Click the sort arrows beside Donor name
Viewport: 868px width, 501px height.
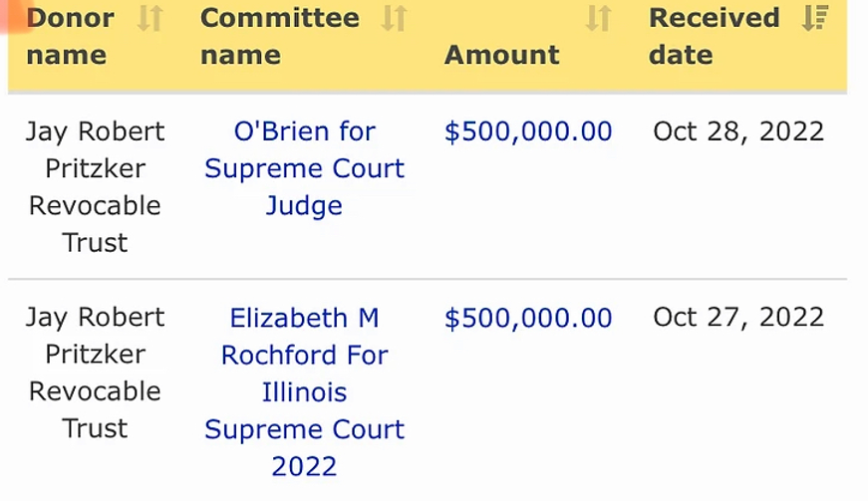[x=149, y=18]
